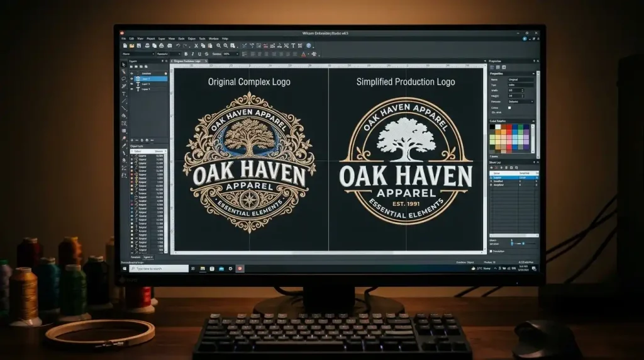Image resolution: width=644 pixels, height=360 pixels.
Task: Click the Undo arrow icon
Action: [x=178, y=46]
